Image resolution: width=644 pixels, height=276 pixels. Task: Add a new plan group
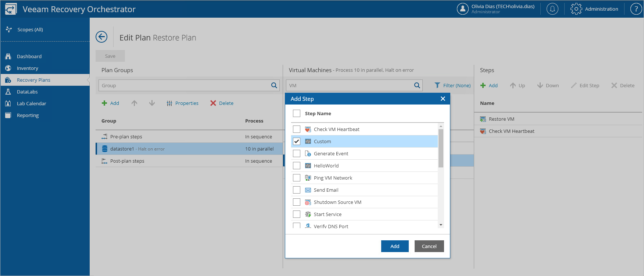click(110, 103)
